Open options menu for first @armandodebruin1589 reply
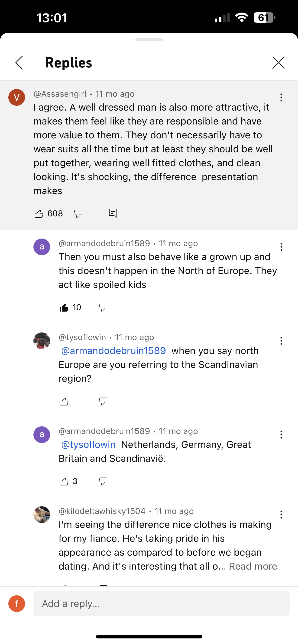Screen dimensions: 298x644 [281, 247]
